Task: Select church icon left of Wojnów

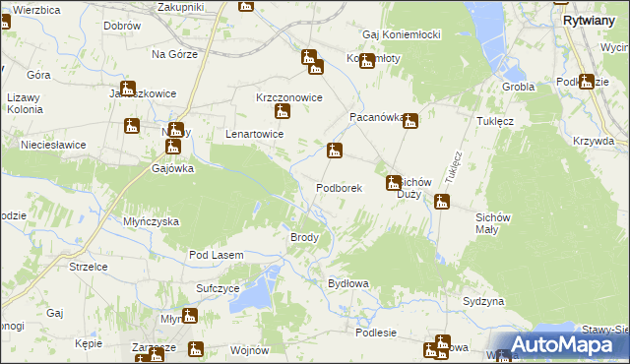Action: [196, 349]
